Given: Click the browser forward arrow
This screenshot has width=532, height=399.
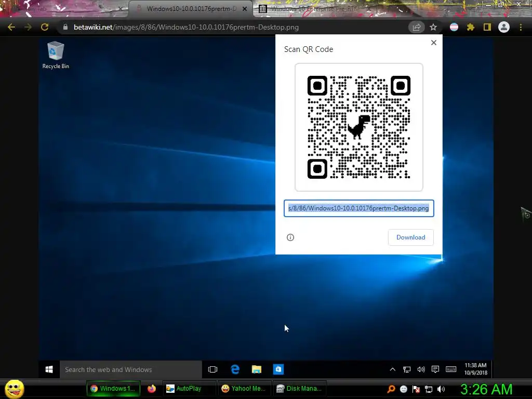Looking at the screenshot, I should [28, 27].
